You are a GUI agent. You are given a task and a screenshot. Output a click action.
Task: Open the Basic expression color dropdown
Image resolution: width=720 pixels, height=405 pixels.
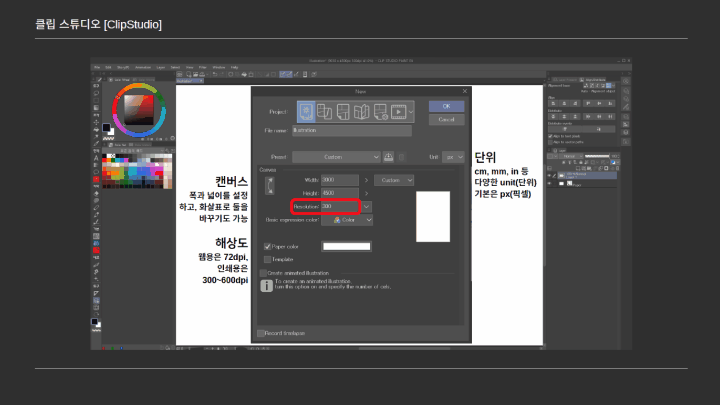tap(347, 220)
